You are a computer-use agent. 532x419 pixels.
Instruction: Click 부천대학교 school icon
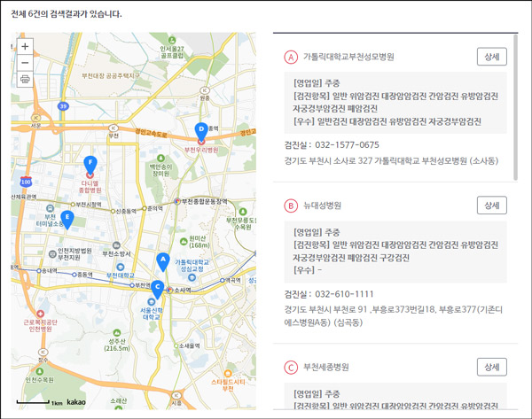[x=120, y=268]
